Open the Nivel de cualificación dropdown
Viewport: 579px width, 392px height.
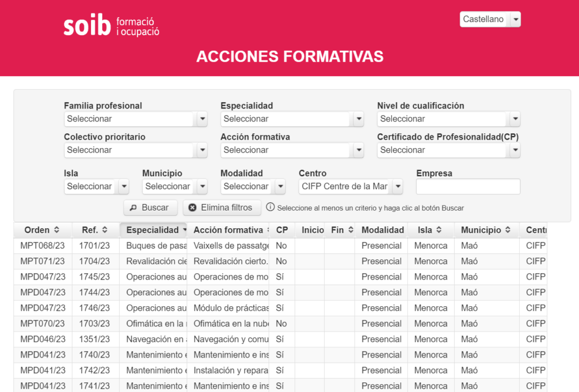click(x=514, y=119)
